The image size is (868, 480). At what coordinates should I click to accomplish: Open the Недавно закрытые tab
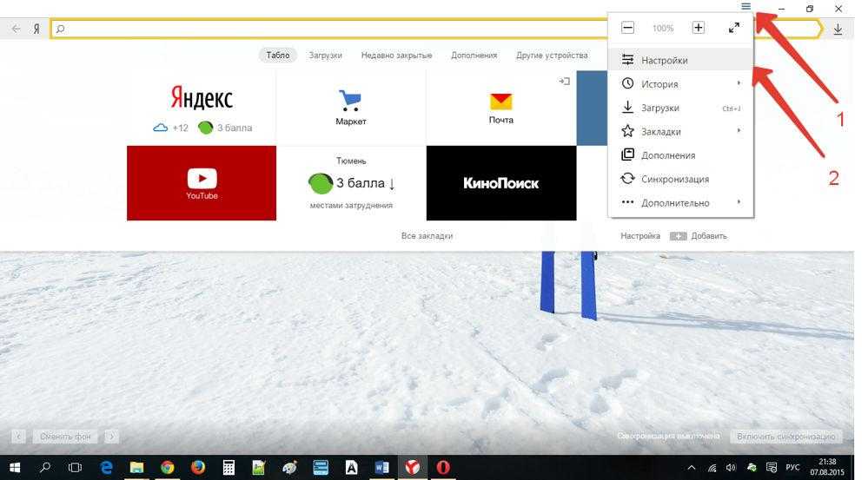tap(396, 55)
